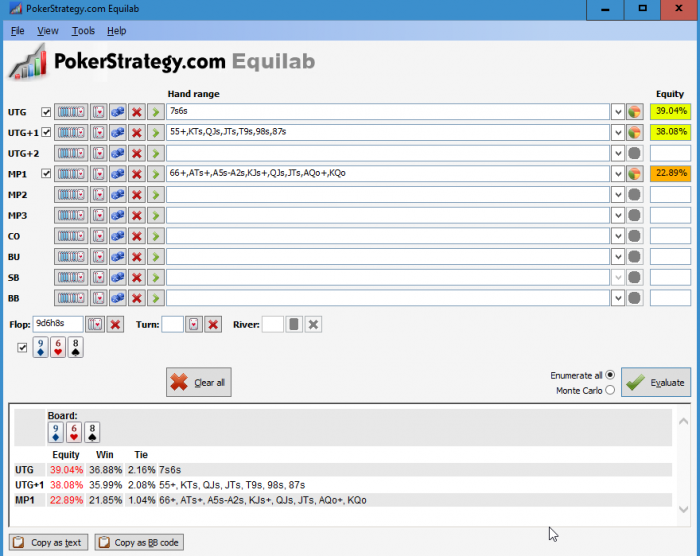Expand UTG hand range dropdown

(x=618, y=112)
